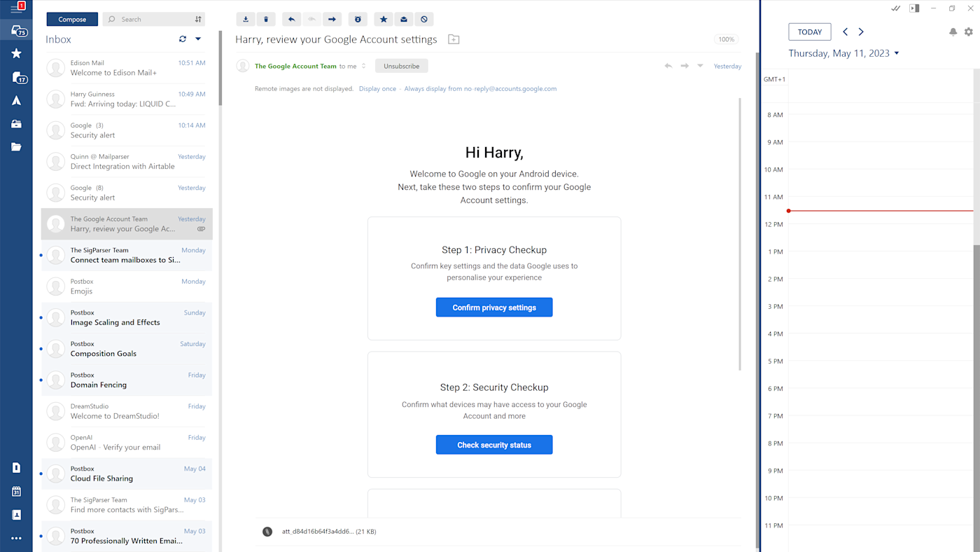Expand the Inbox dropdown arrow
This screenshot has width=980, height=552.
coord(198,39)
